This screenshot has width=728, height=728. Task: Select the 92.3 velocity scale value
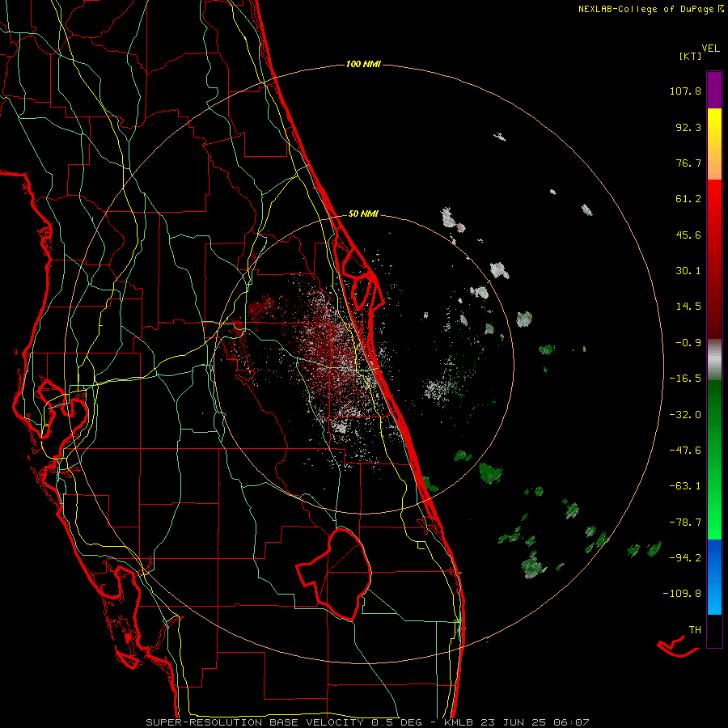click(x=688, y=127)
